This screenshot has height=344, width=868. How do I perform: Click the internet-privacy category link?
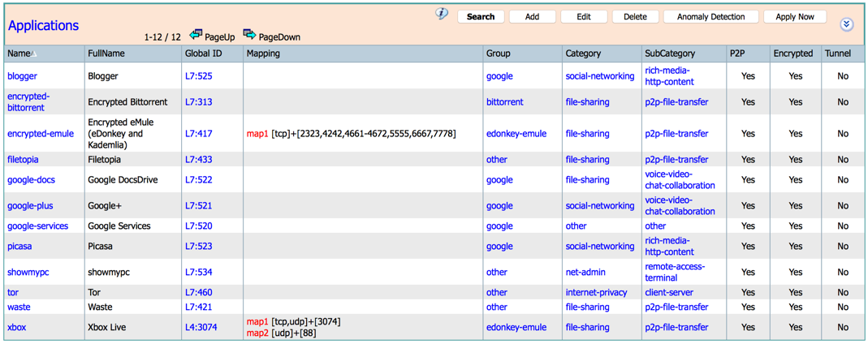click(x=598, y=292)
